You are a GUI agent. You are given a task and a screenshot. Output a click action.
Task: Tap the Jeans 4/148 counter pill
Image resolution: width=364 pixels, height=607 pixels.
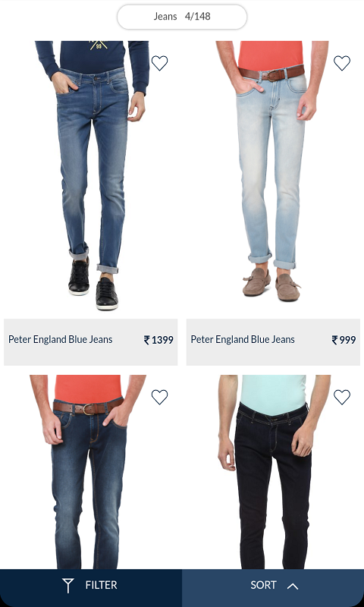point(182,17)
